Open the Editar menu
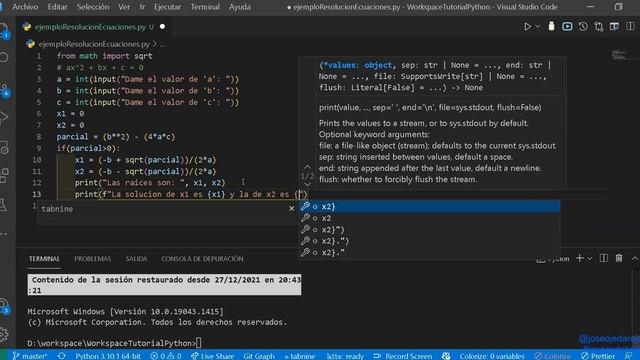Screen dimensions: 640x360 pyautogui.click(x=58, y=7)
